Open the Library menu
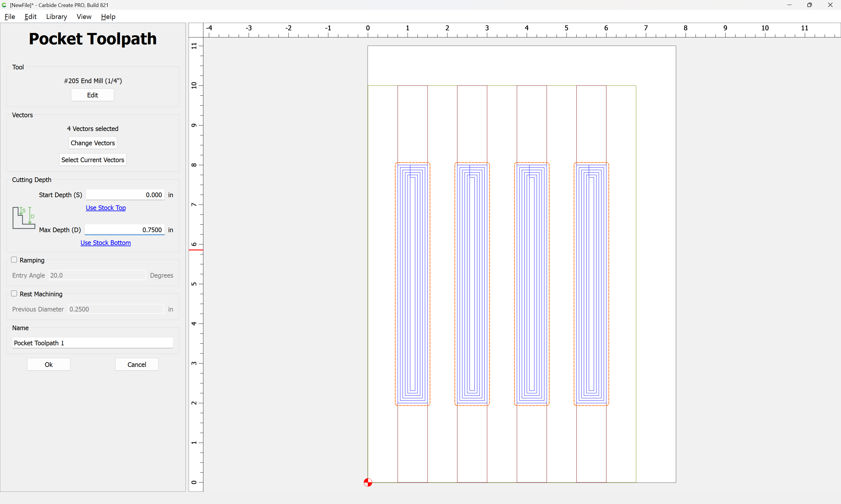The height and width of the screenshot is (504, 841). point(56,17)
